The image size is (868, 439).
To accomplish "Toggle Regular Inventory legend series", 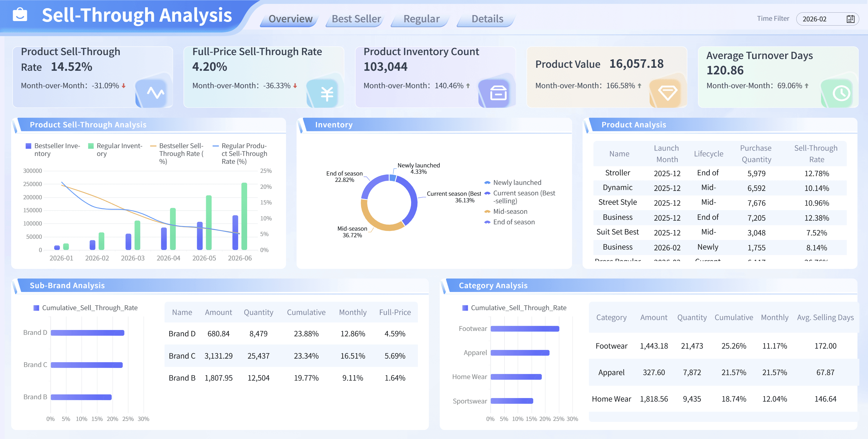I will click(x=115, y=149).
